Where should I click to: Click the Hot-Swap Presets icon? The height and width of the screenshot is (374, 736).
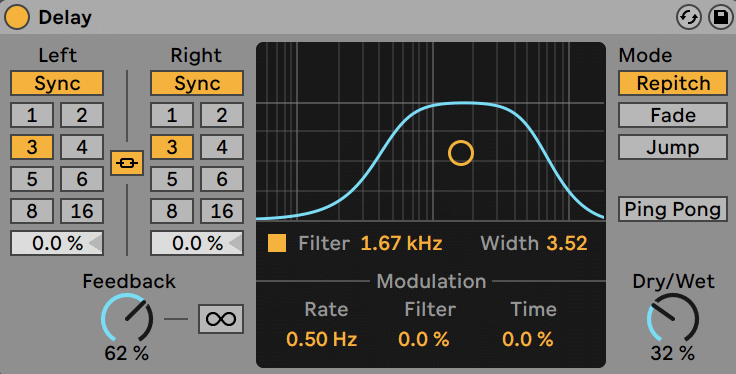pyautogui.click(x=689, y=17)
